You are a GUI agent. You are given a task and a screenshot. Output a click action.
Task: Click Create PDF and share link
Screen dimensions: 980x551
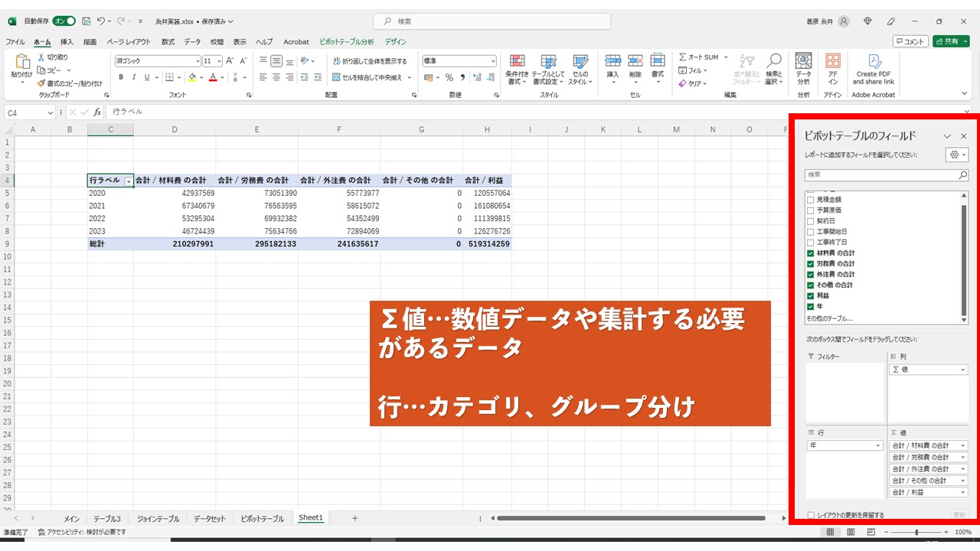874,69
